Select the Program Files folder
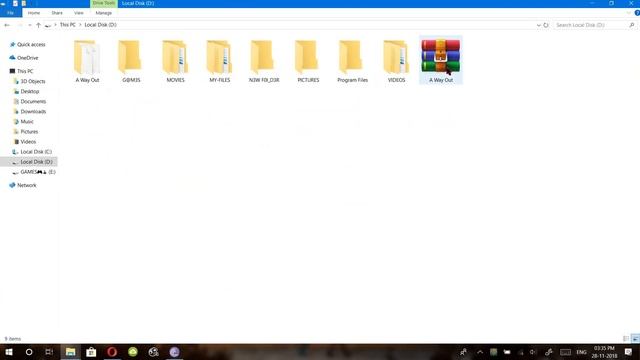This screenshot has width=640, height=360. [x=352, y=61]
